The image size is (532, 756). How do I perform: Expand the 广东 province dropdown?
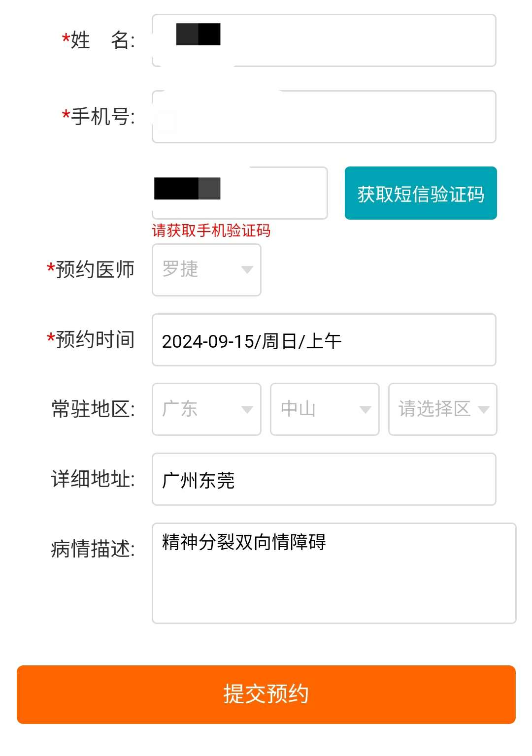click(206, 409)
